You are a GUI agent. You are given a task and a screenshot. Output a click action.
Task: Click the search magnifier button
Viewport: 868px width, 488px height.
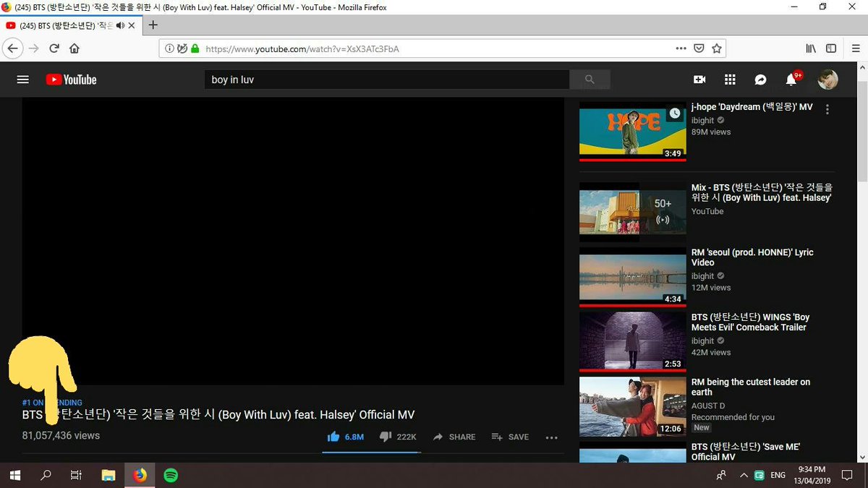point(590,80)
